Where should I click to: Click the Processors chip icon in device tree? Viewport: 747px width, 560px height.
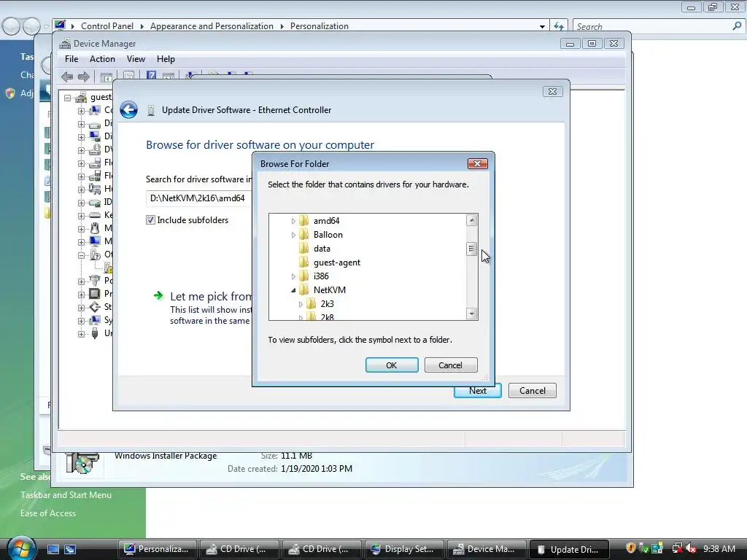pyautogui.click(x=95, y=293)
